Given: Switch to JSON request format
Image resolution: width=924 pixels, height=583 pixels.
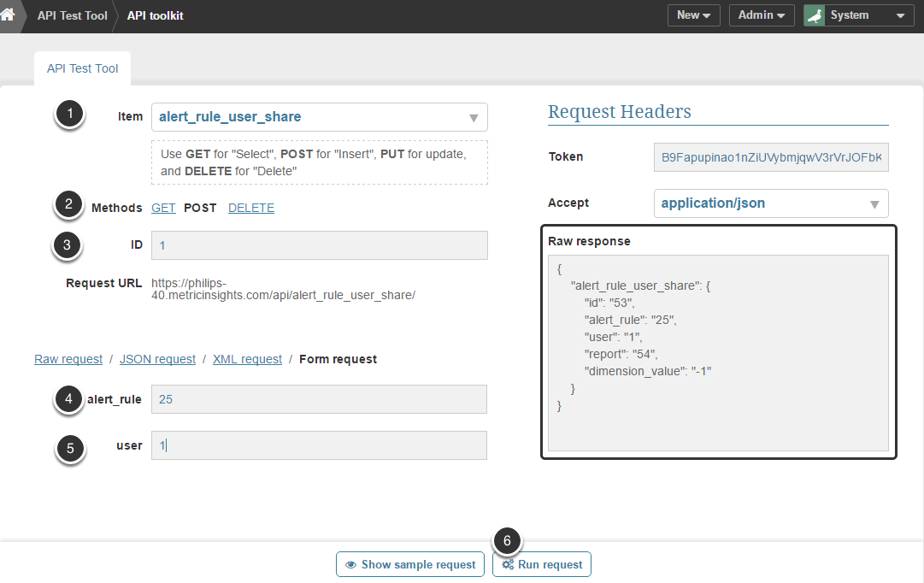Looking at the screenshot, I should coord(157,359).
